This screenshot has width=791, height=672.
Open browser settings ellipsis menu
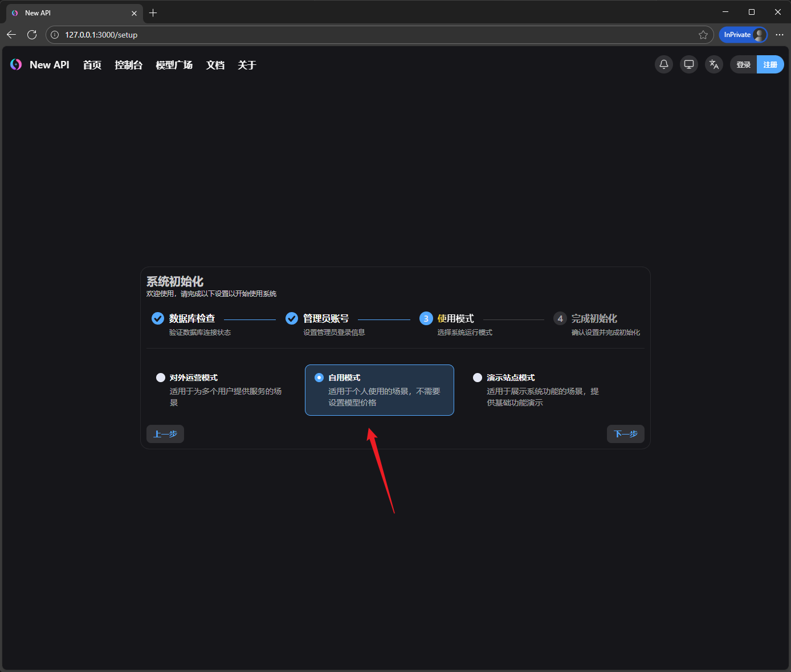coord(780,35)
